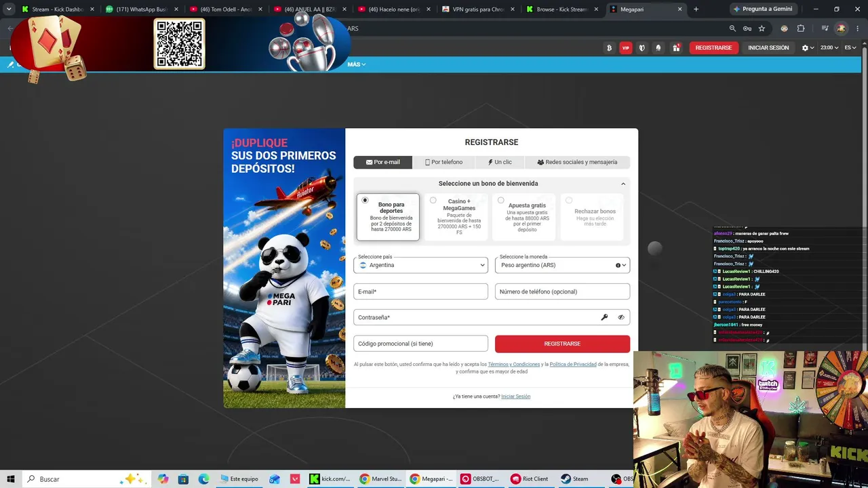Open the Windows Start menu

click(x=11, y=479)
